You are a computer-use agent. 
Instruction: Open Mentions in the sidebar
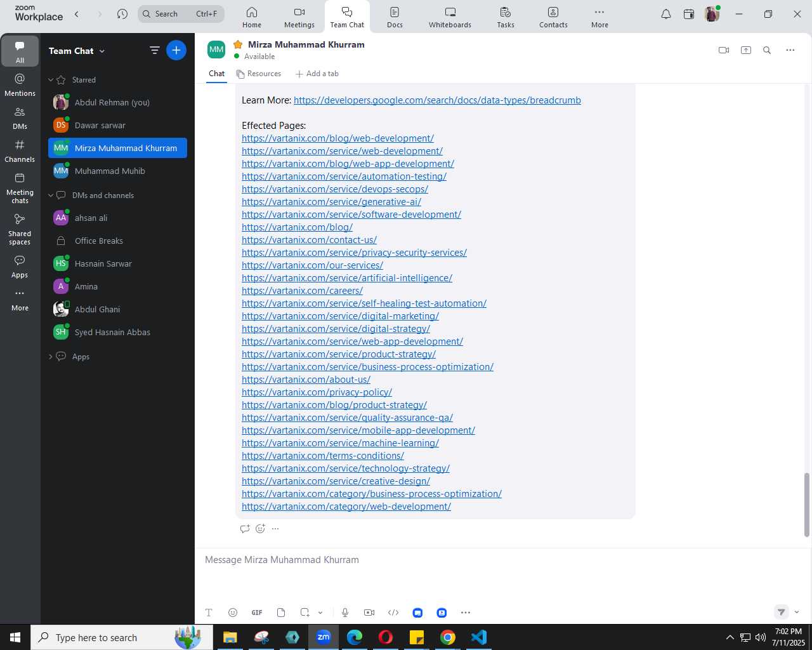click(x=20, y=85)
